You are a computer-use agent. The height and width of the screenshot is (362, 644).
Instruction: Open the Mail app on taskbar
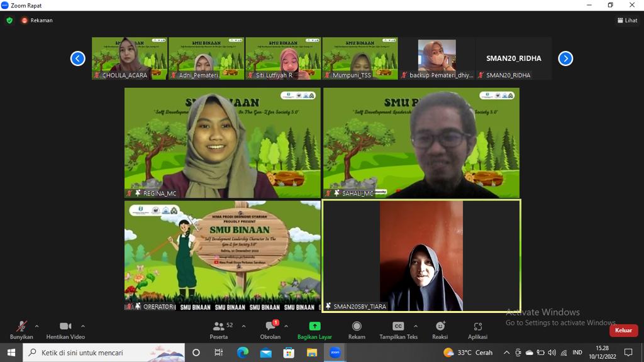click(266, 353)
